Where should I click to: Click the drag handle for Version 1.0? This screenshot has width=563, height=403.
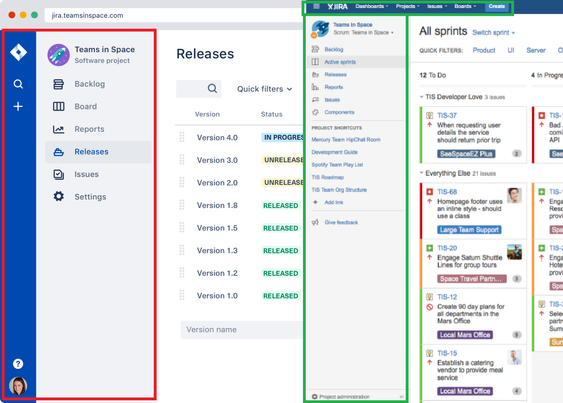pyautogui.click(x=182, y=295)
